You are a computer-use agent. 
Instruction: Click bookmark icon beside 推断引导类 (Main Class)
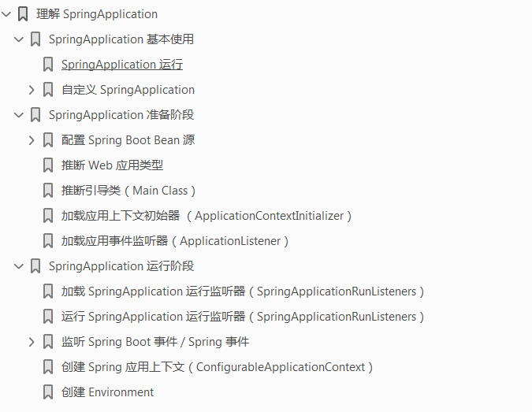(48, 191)
